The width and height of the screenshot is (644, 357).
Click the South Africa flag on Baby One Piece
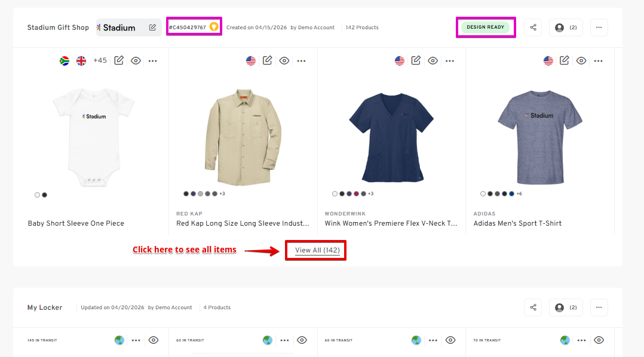coord(65,60)
